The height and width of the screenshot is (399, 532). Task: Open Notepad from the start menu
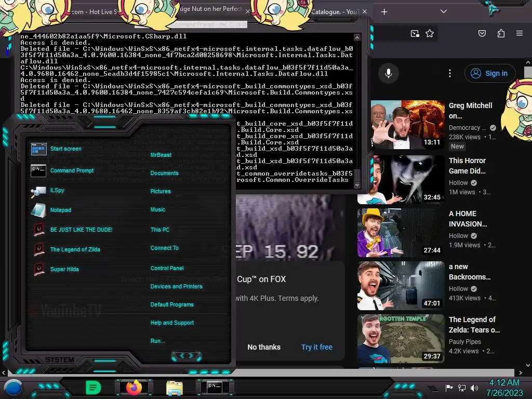tap(51, 210)
